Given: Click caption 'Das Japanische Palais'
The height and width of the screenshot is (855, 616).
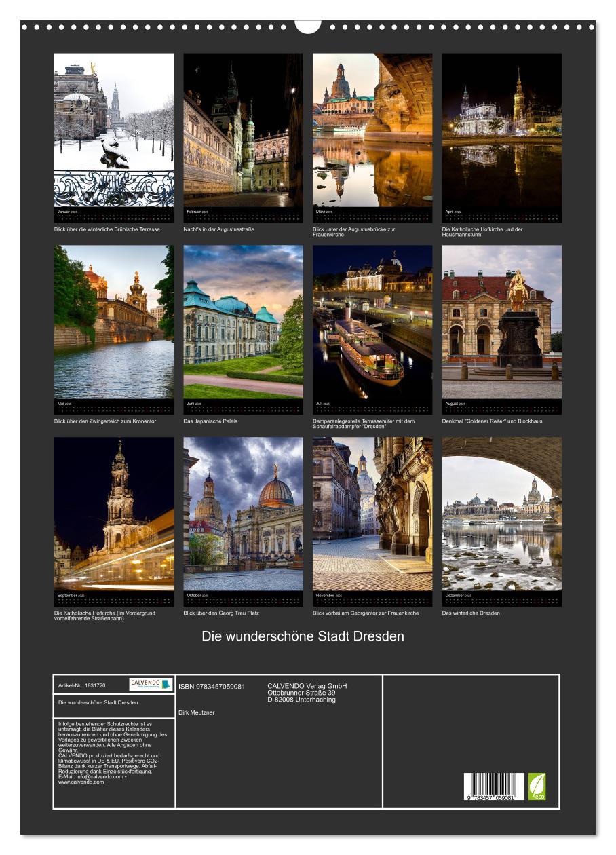Looking at the screenshot, I should pos(211,421).
